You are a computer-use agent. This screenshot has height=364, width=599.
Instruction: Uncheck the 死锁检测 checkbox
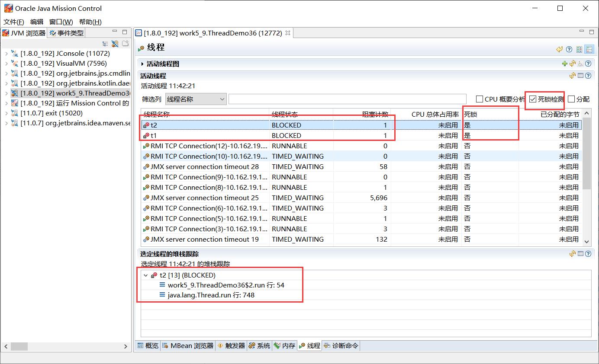pyautogui.click(x=533, y=99)
